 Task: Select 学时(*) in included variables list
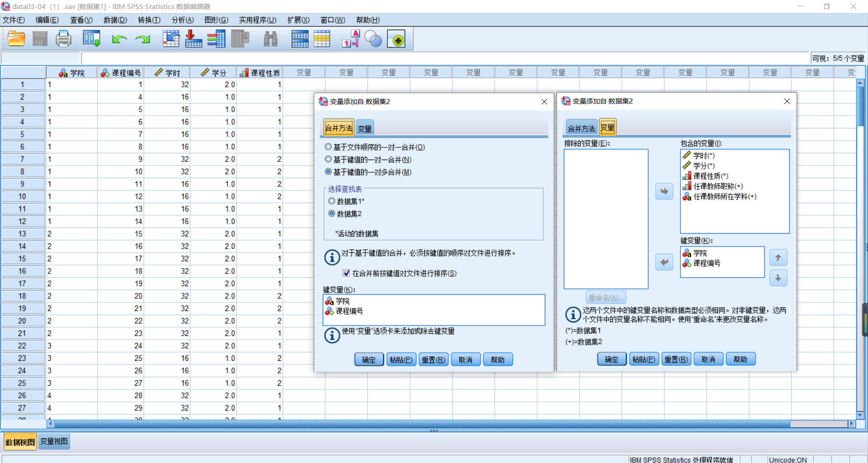pos(699,156)
